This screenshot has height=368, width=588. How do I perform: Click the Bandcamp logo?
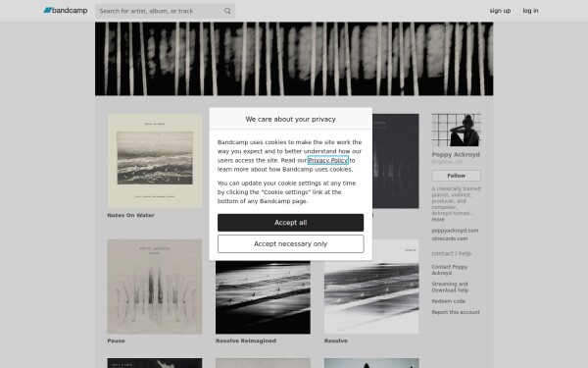66,11
